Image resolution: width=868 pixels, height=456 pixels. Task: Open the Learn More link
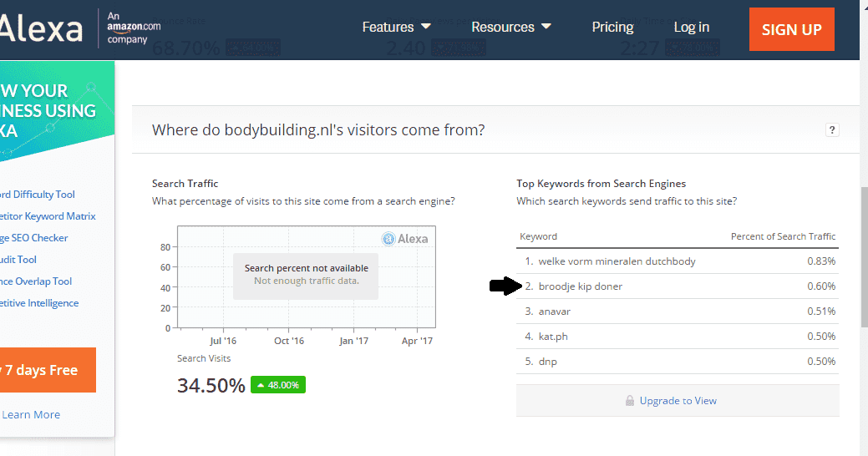31,414
